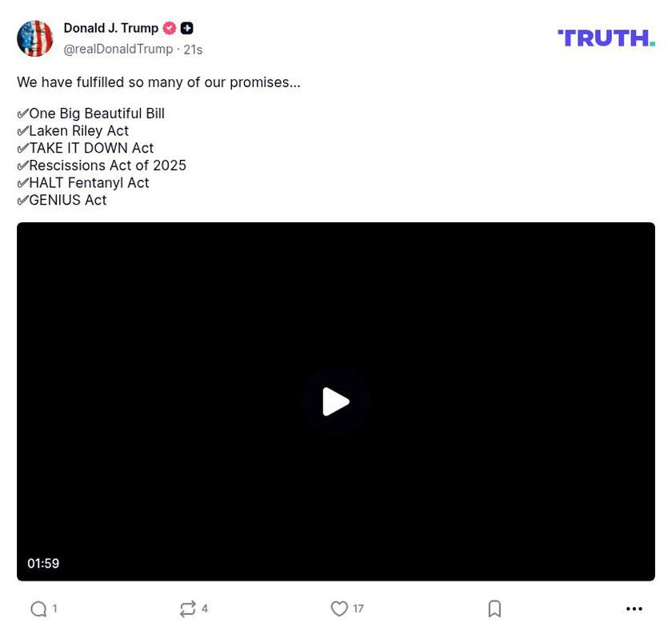Click the checkmark beside GENIUS Act

tap(22, 200)
